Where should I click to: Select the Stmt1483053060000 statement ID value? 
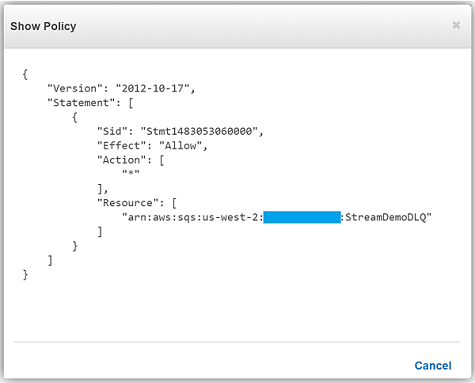pyautogui.click(x=199, y=131)
